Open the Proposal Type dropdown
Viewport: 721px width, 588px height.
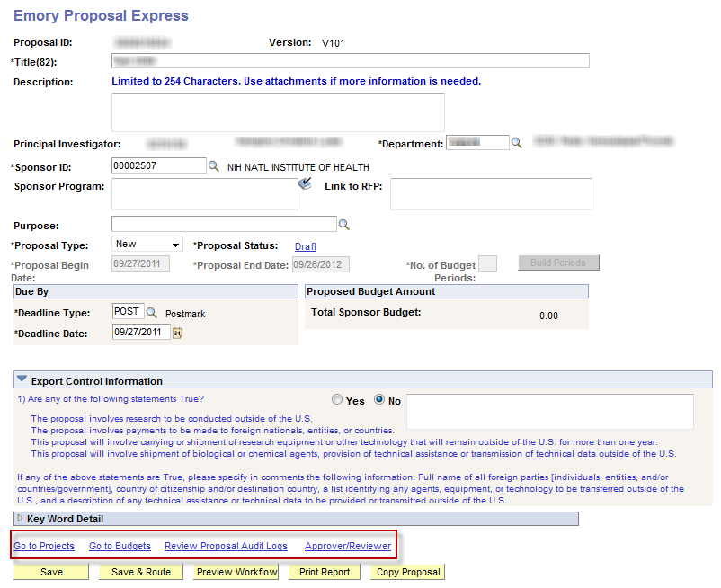click(147, 245)
